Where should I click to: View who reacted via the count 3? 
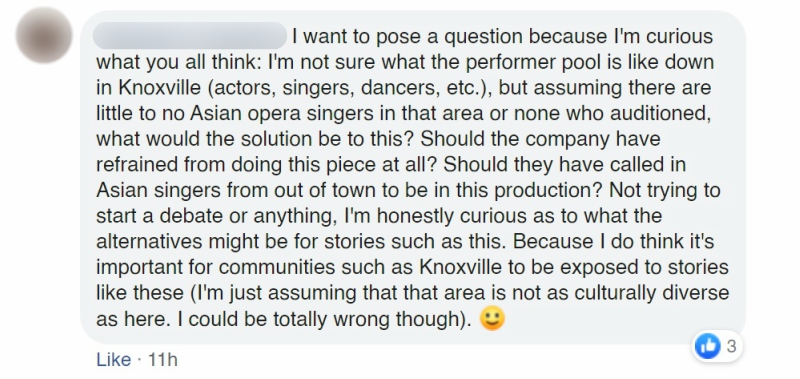click(x=731, y=346)
